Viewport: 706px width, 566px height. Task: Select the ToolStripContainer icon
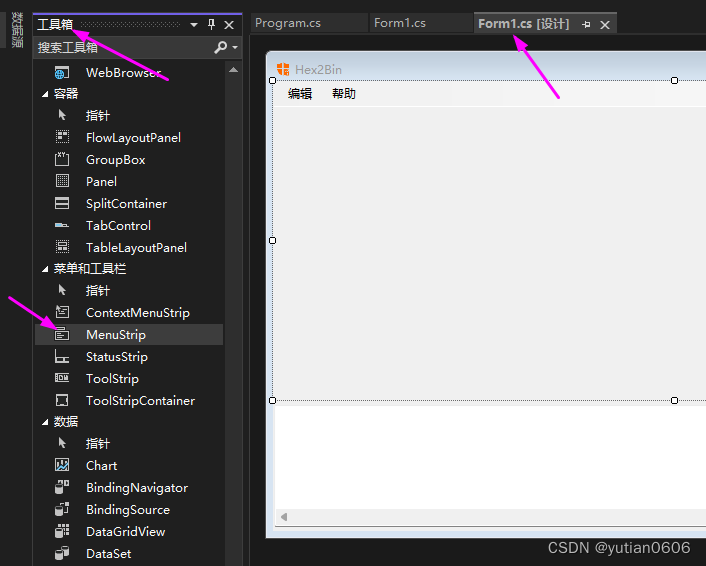coord(62,400)
